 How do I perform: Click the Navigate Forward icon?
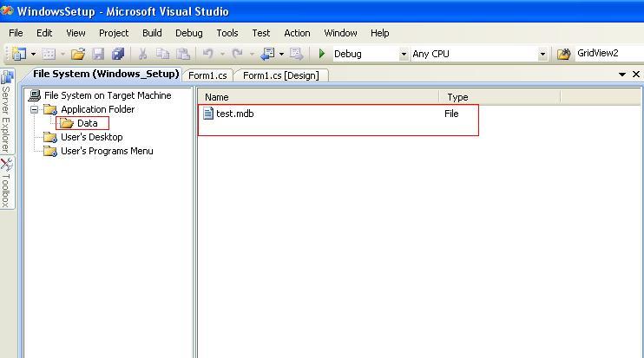pos(296,54)
